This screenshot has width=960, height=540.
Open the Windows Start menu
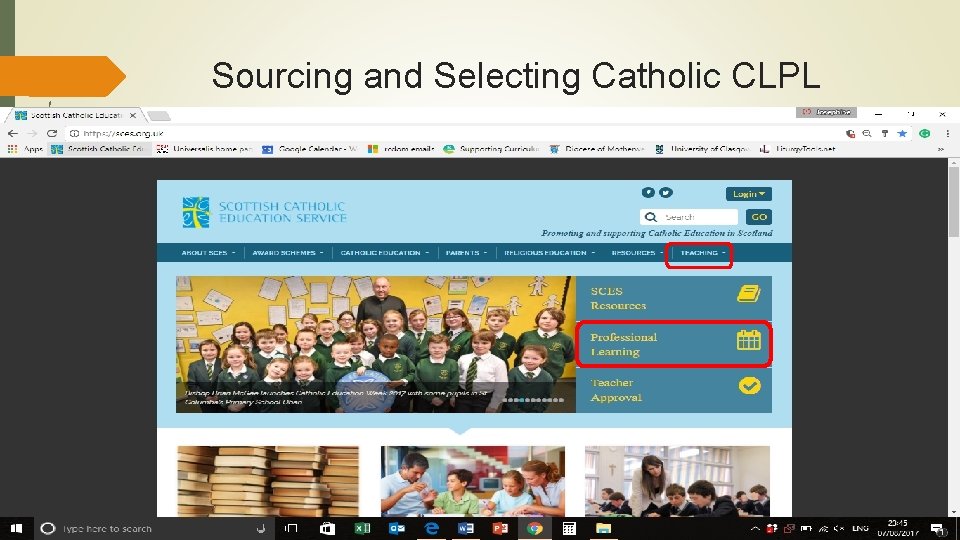17,528
